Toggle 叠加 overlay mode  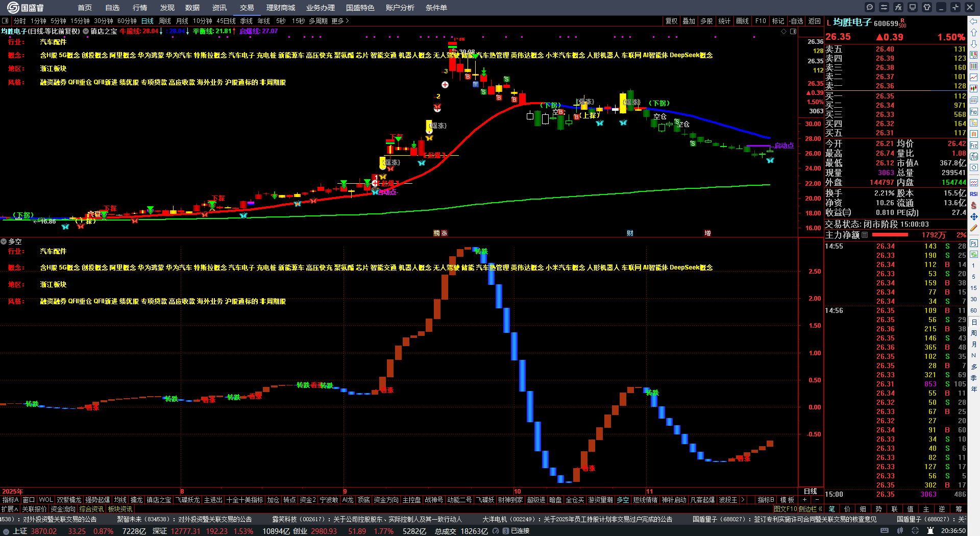pyautogui.click(x=689, y=21)
